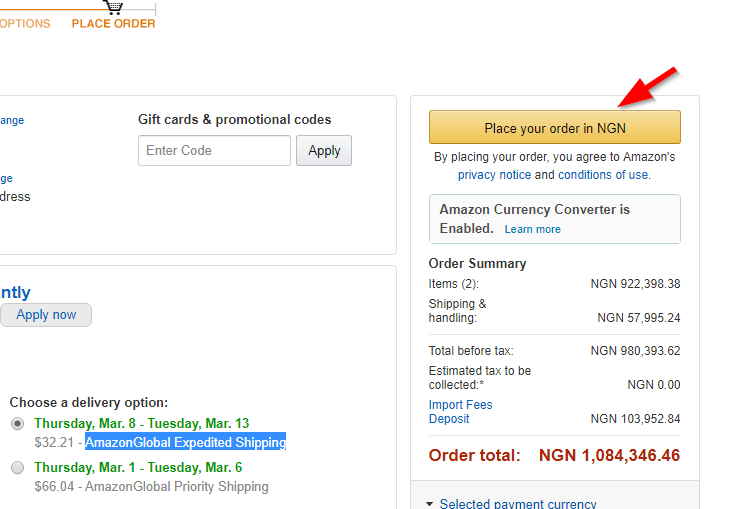Click highlighted AmazonGlobal Expedited Shipping text
The height and width of the screenshot is (509, 750).
[186, 442]
